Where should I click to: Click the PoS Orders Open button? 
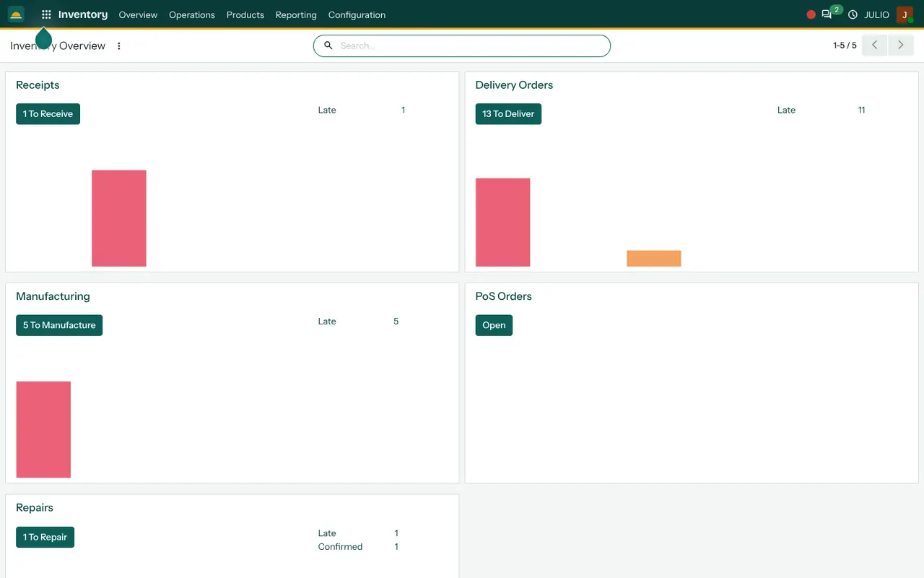click(x=494, y=325)
